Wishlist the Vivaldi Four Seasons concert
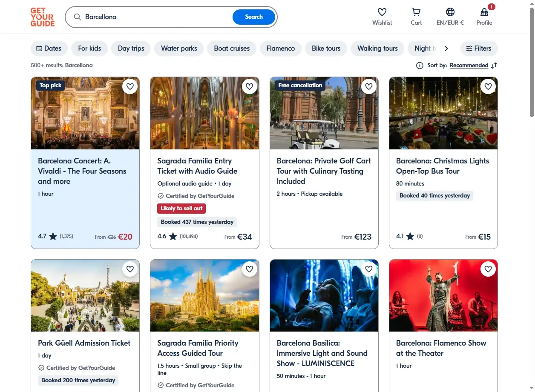 130,86
